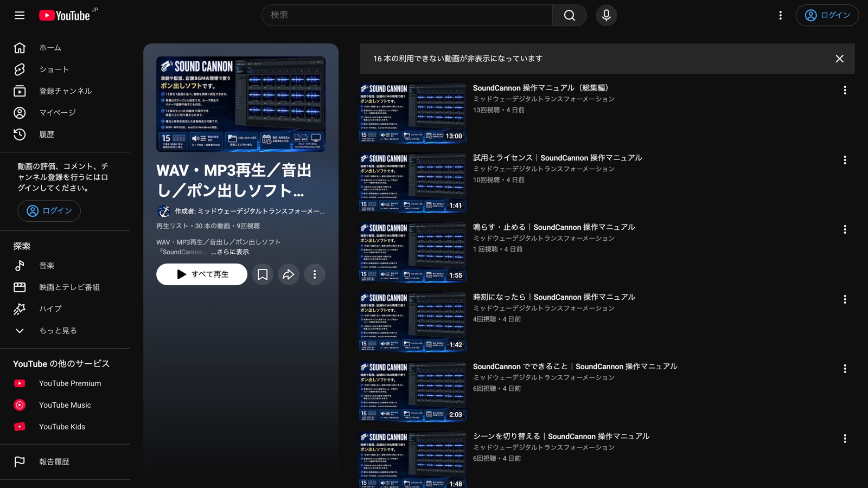Screen dimensions: 868x488
Task: Open 報告履歴 flag icon
Action: 20,462
